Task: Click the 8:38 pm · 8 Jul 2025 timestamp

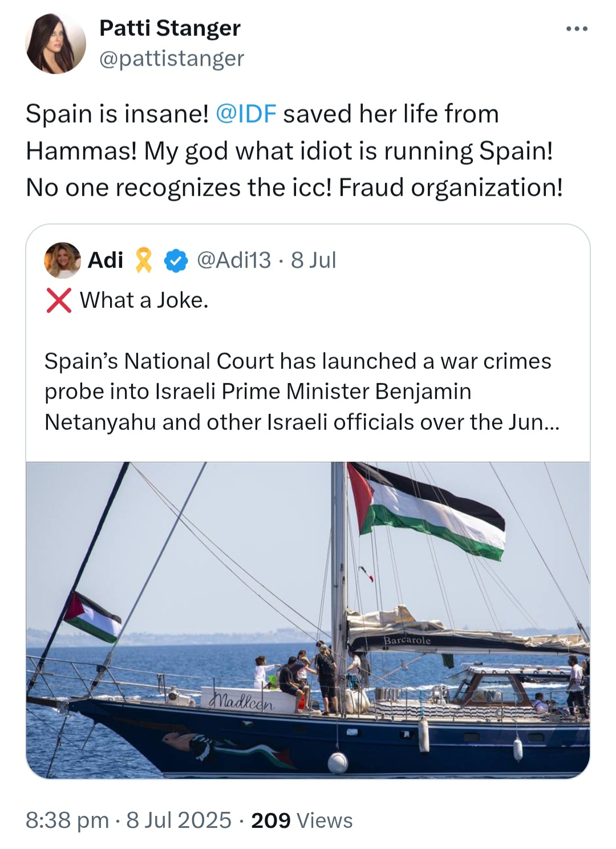Action: point(128,820)
